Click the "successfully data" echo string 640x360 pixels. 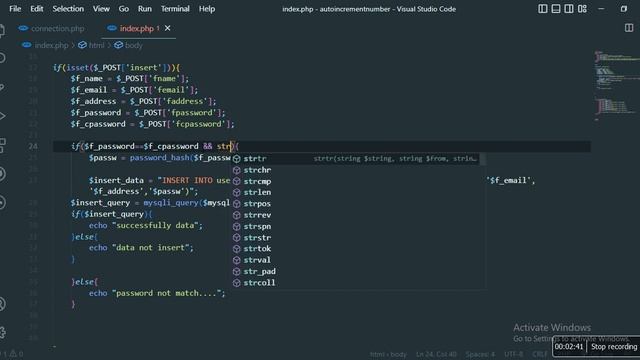coord(157,225)
